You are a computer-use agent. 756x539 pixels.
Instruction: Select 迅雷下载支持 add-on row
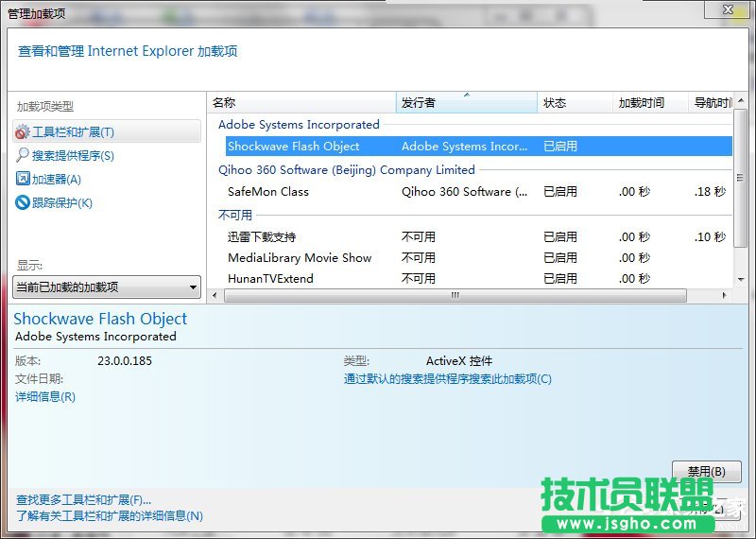pyautogui.click(x=479, y=237)
